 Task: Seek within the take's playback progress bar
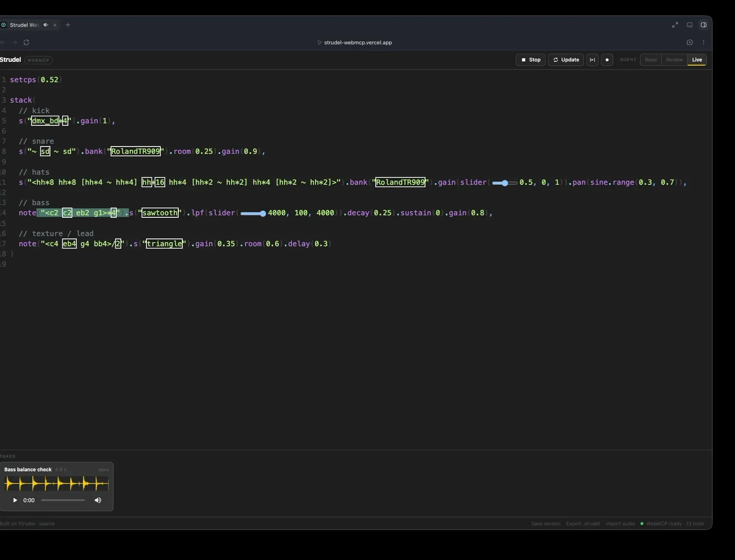pyautogui.click(x=63, y=500)
